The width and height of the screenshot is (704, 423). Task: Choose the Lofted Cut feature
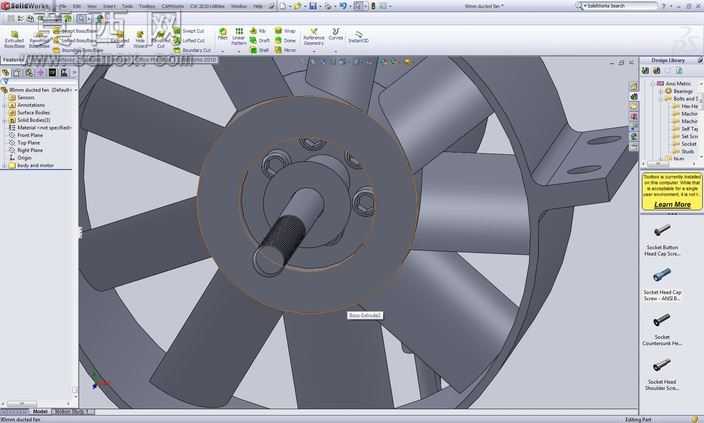189,40
